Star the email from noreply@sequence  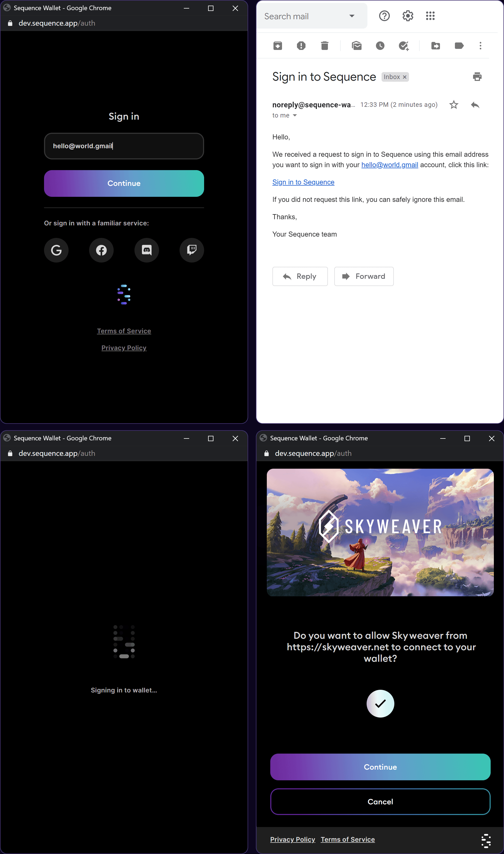(454, 105)
